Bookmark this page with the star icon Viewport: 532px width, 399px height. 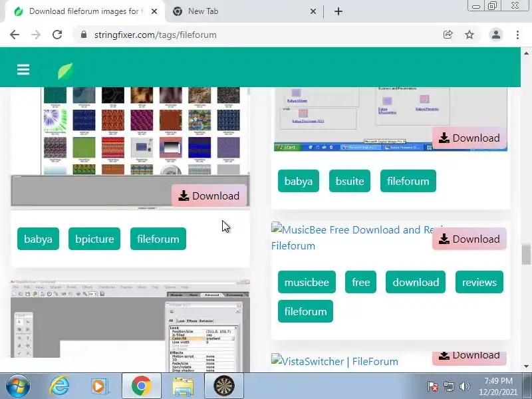tap(469, 35)
